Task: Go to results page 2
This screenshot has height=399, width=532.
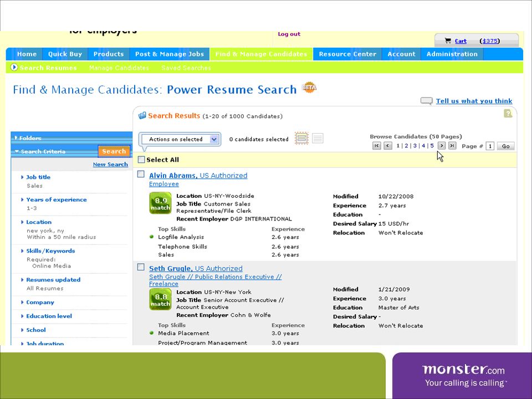Action: tap(406, 146)
